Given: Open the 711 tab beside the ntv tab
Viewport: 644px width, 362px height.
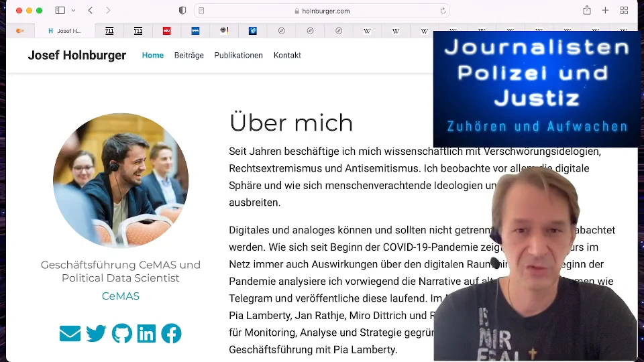Looking at the screenshot, I should click(x=138, y=31).
